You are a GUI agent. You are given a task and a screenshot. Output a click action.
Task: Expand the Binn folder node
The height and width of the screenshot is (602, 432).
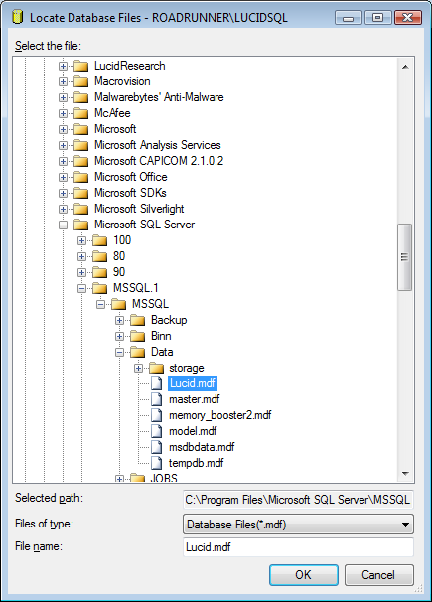coord(119,336)
